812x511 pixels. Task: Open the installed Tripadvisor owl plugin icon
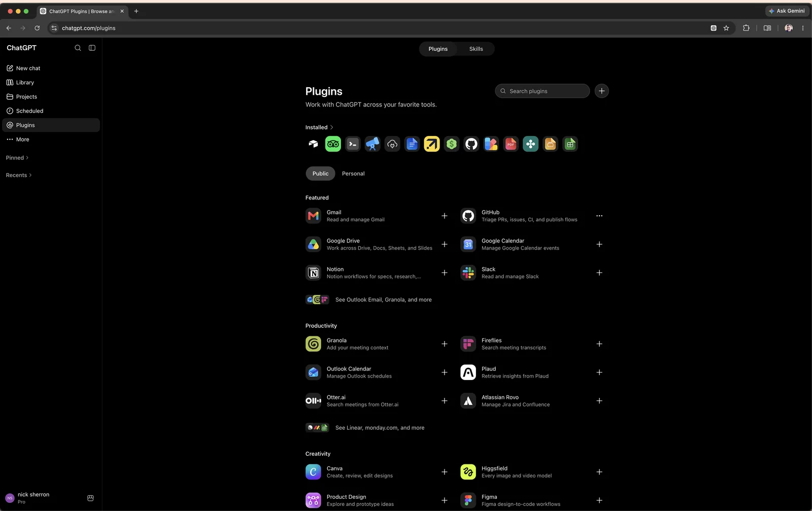pyautogui.click(x=333, y=144)
